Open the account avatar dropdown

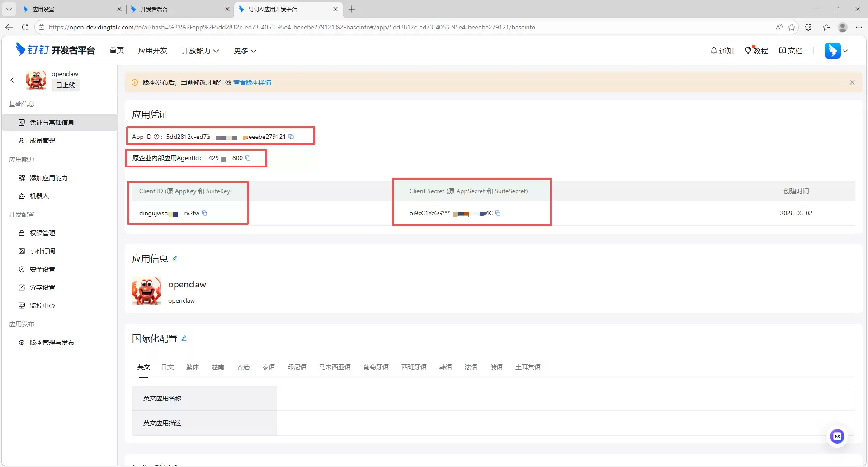pos(836,51)
